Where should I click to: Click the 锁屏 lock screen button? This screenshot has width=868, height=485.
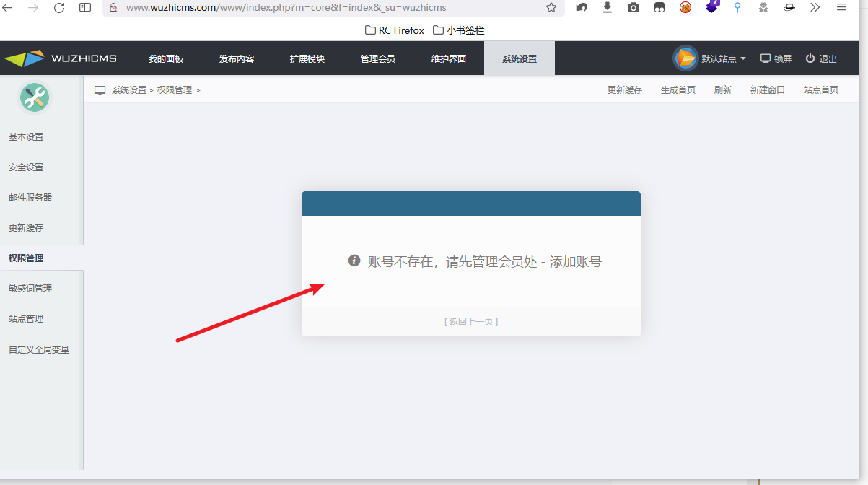tap(776, 58)
